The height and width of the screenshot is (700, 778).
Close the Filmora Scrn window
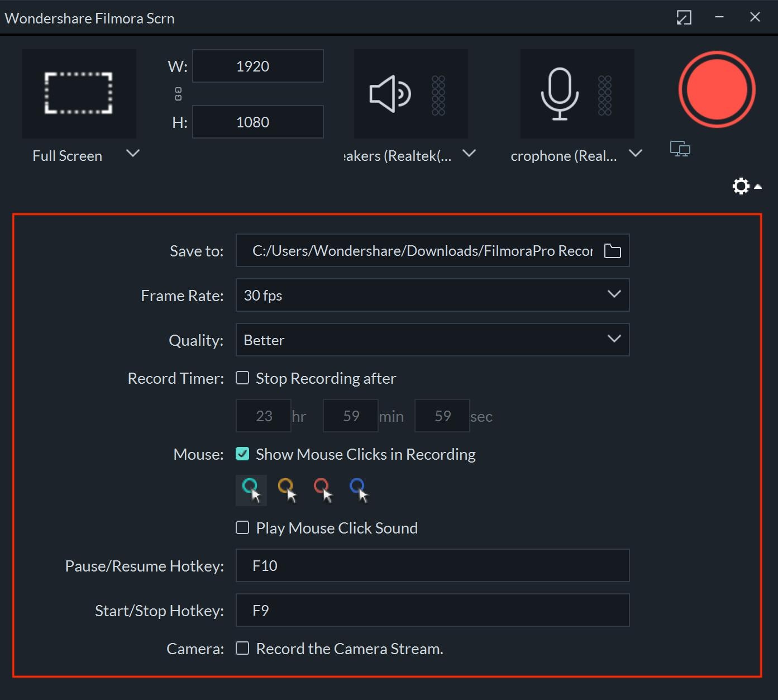coord(755,17)
